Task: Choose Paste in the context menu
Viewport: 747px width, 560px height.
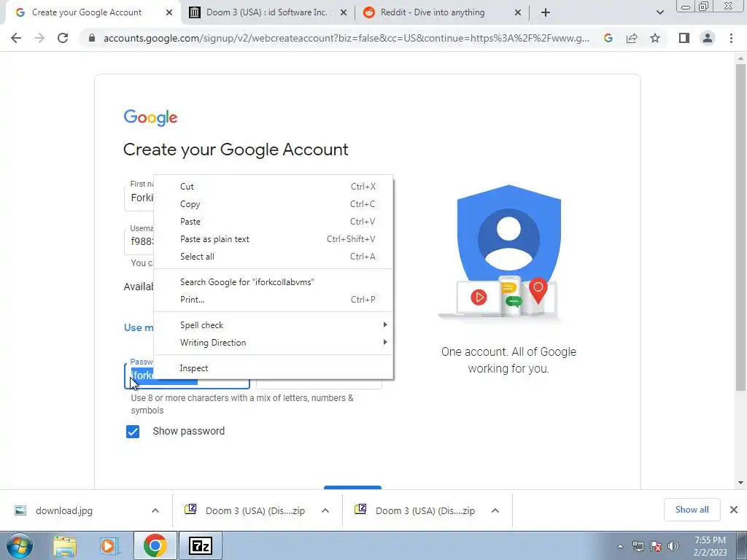Action: click(x=274, y=222)
